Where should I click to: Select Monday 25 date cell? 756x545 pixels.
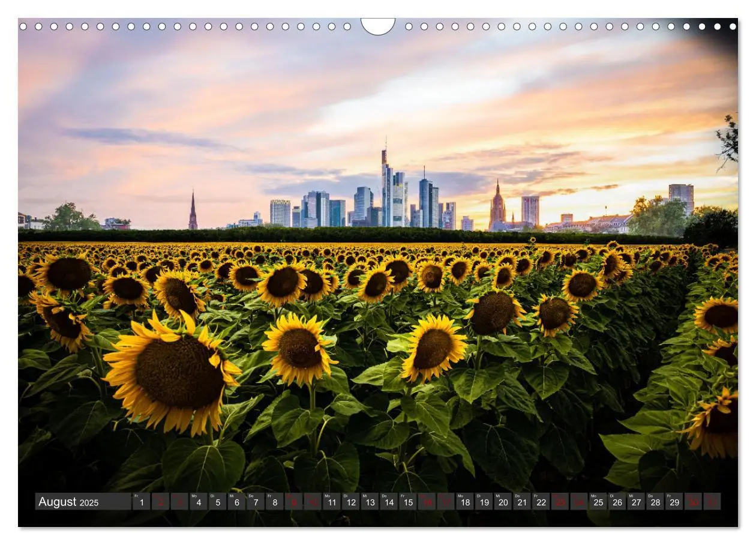click(x=598, y=502)
